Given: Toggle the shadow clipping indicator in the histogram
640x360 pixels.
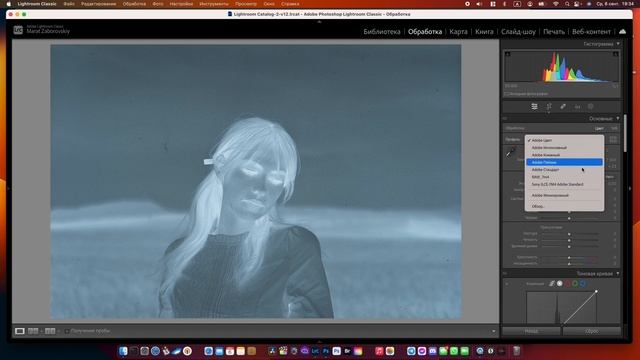Looking at the screenshot, I should pos(507,54).
